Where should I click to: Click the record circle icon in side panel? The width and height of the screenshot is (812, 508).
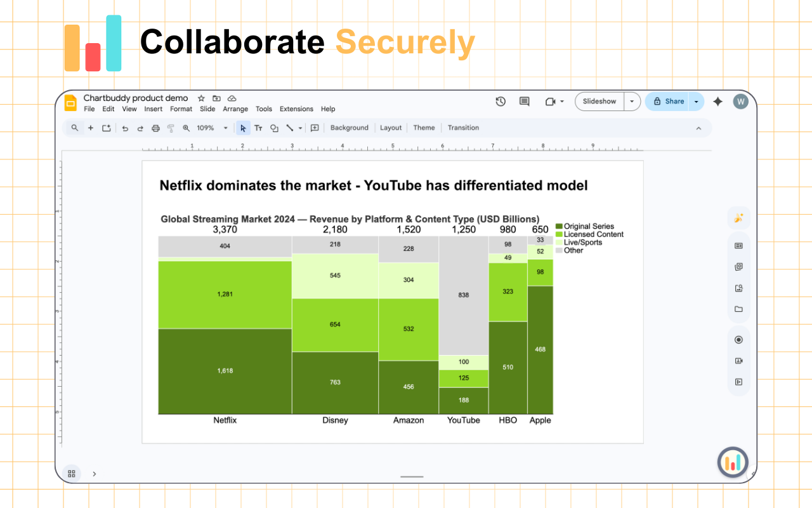coord(738,340)
